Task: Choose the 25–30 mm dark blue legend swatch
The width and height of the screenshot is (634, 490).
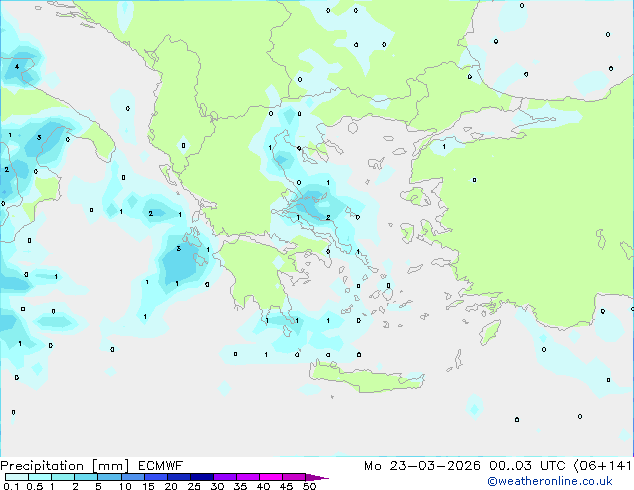Action: pyautogui.click(x=201, y=477)
